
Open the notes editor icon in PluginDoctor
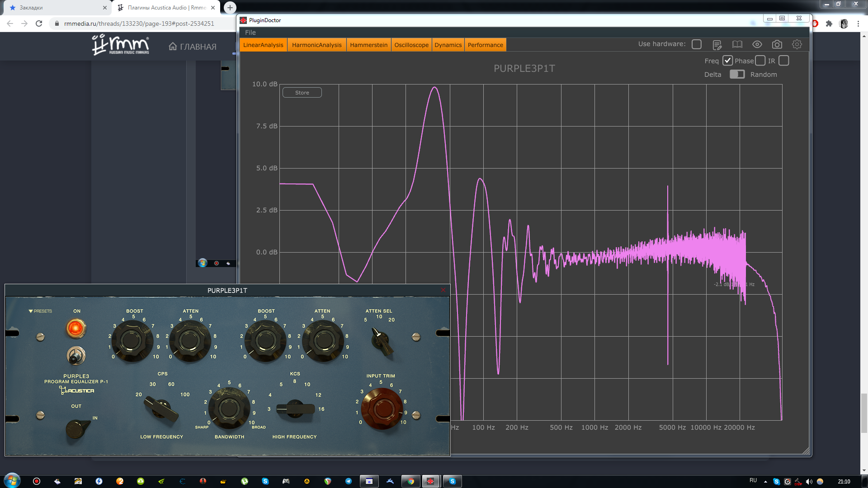(717, 44)
